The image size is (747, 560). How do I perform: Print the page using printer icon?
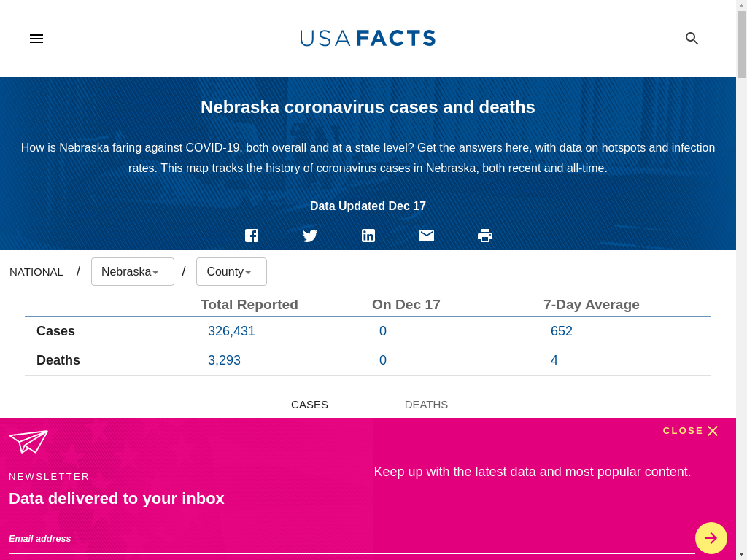[x=485, y=236]
